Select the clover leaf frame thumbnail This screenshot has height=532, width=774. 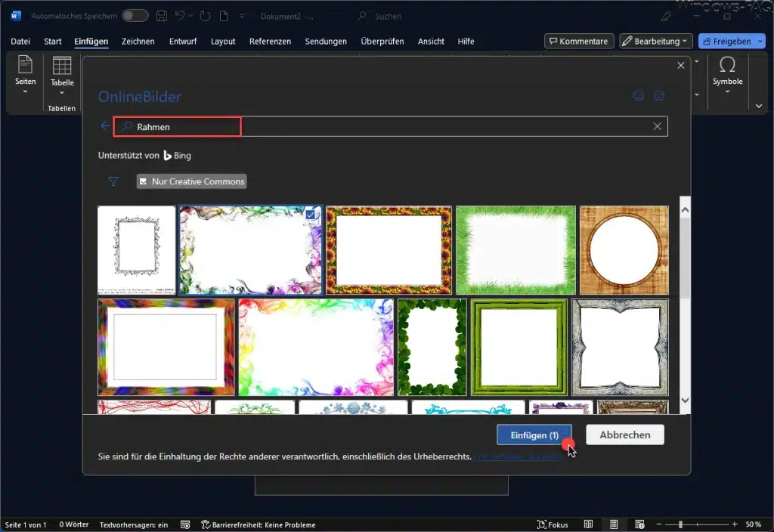pos(432,347)
